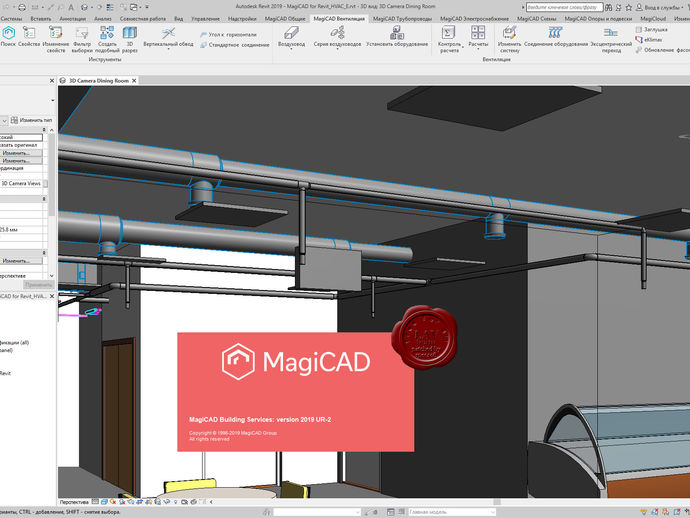This screenshot has width=690, height=518.
Task: Click the Print icon in quick access toolbar
Action: (x=22, y=7)
